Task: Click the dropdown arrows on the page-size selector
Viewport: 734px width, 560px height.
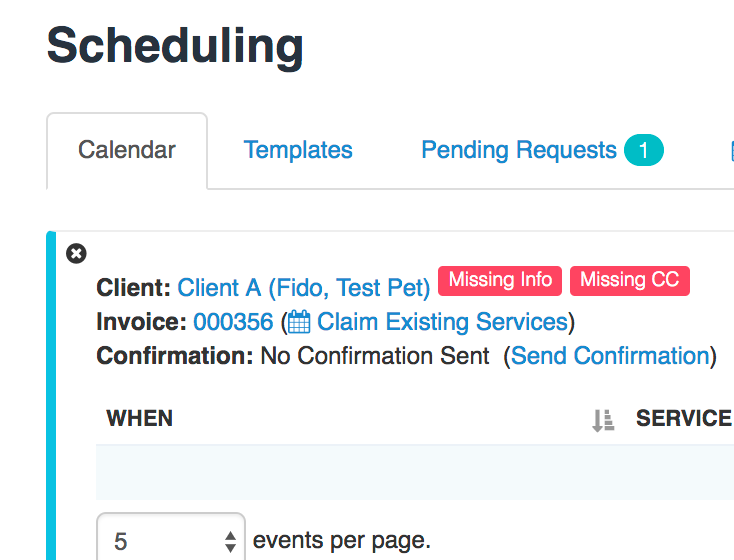Action: tap(230, 542)
